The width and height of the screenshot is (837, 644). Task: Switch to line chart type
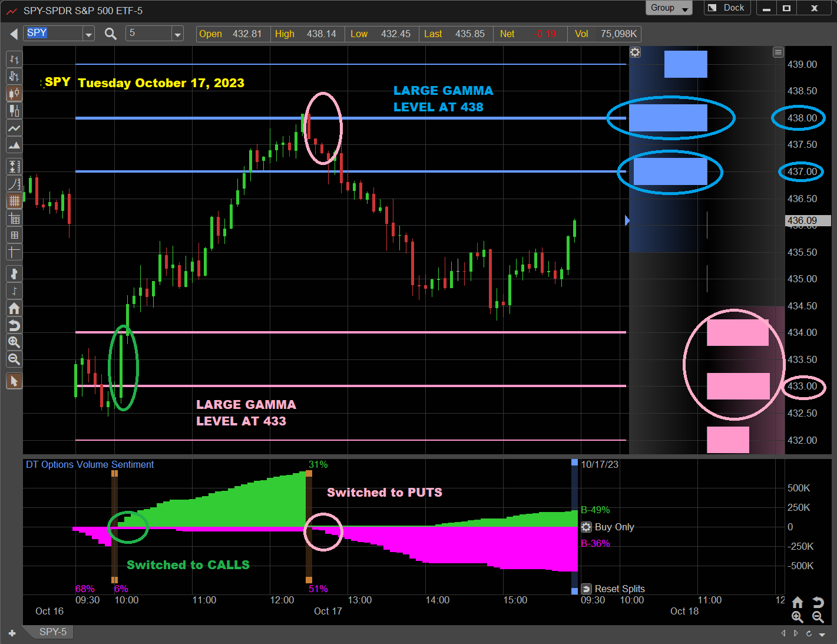coord(14,128)
